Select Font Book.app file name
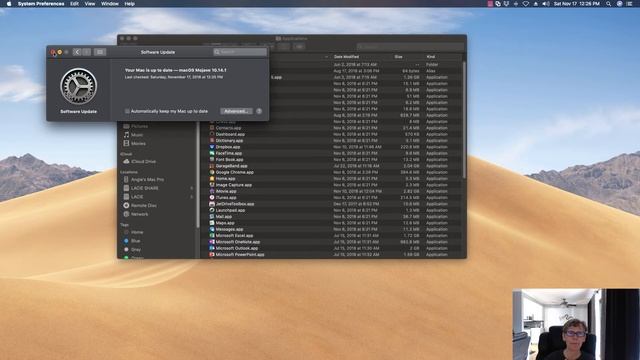This screenshot has width=640, height=360. click(229, 159)
